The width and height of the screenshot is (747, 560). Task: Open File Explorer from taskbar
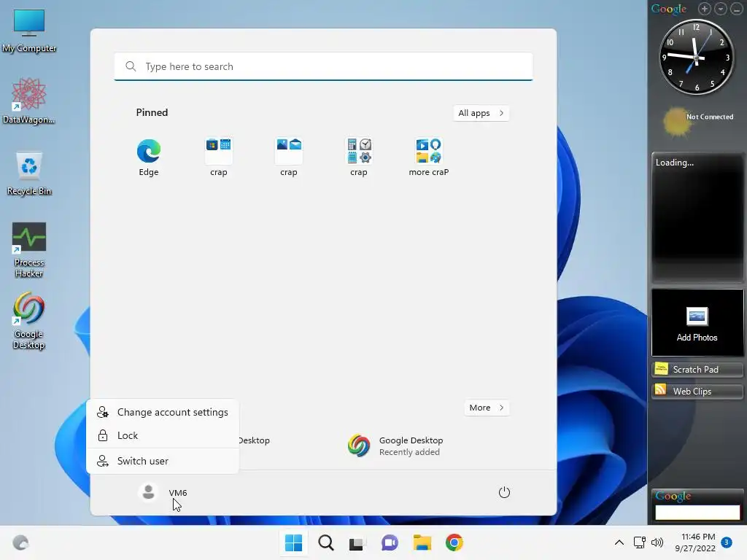pyautogui.click(x=422, y=542)
